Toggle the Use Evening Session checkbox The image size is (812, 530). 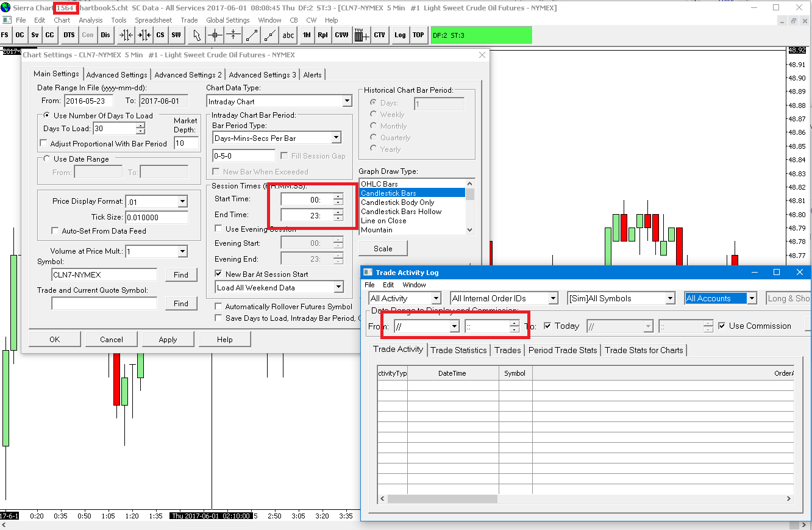pos(219,229)
